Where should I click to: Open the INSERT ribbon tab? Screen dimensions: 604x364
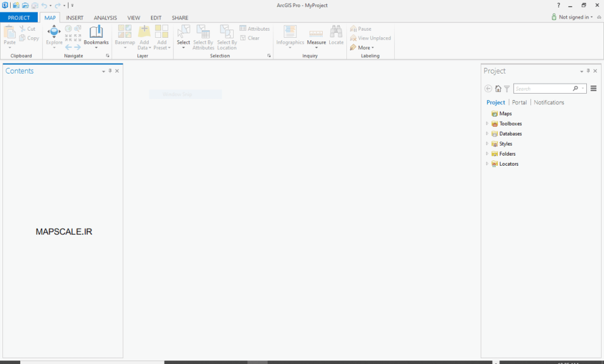tap(74, 18)
